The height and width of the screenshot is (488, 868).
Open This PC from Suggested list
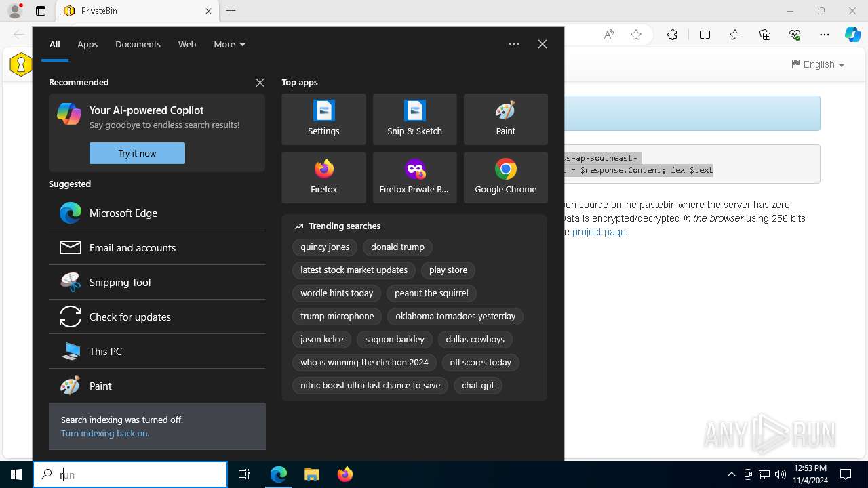click(157, 351)
